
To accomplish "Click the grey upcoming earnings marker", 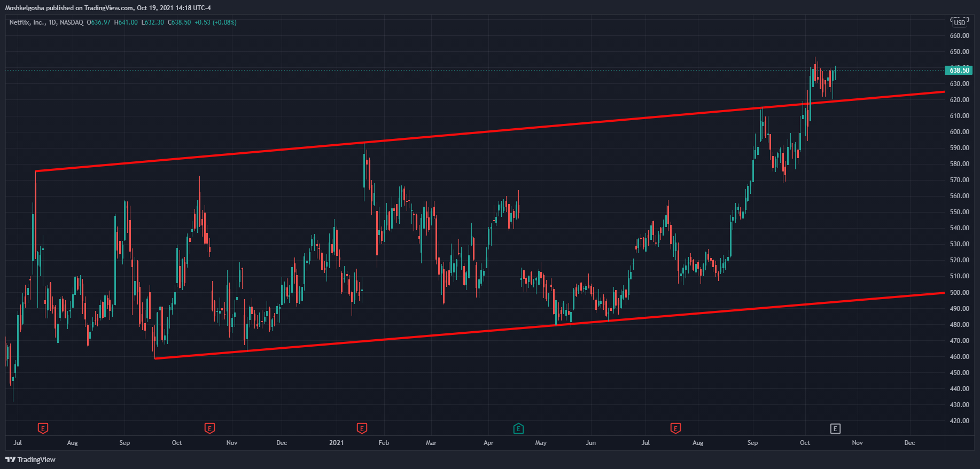I will click(835, 428).
